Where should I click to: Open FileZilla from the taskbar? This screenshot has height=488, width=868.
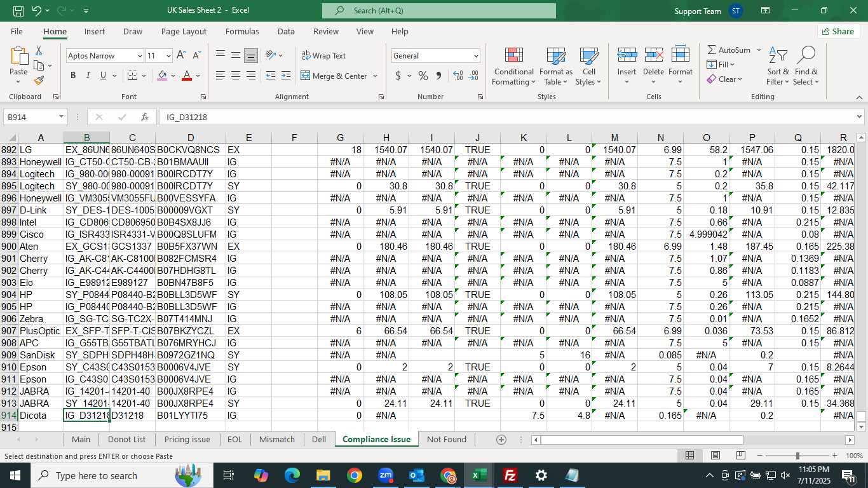(510, 475)
